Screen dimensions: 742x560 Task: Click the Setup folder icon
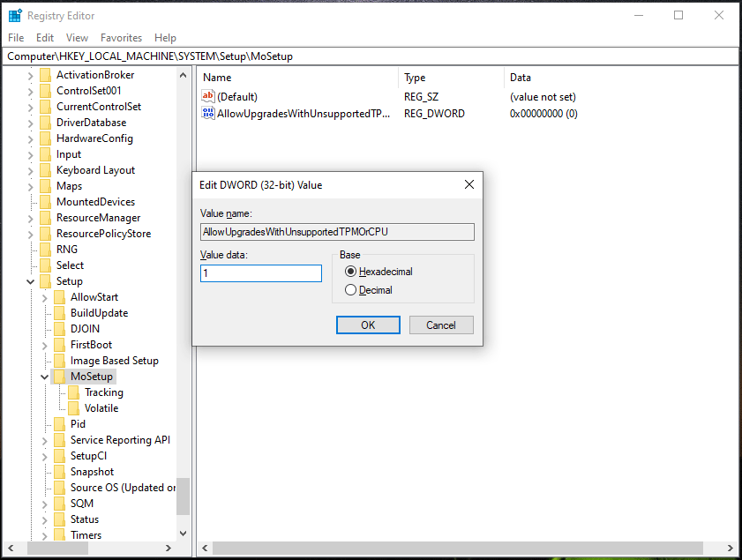45,281
